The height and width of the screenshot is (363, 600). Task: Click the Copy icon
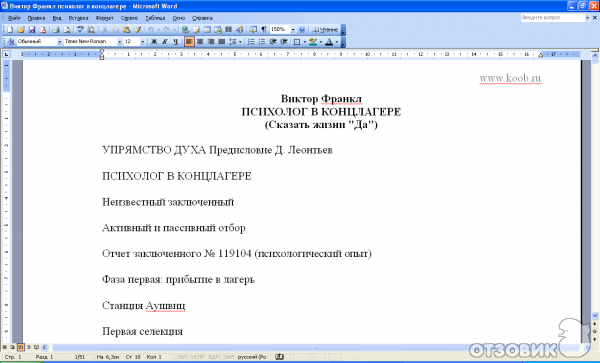point(115,29)
